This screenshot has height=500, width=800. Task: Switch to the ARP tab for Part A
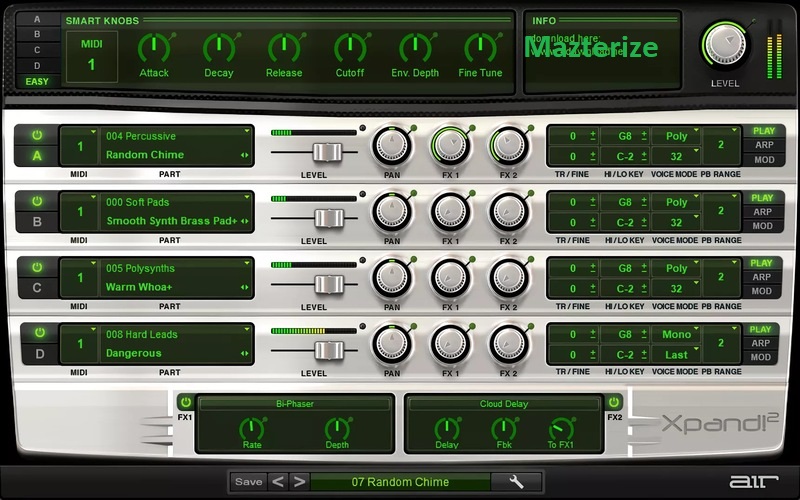point(762,145)
